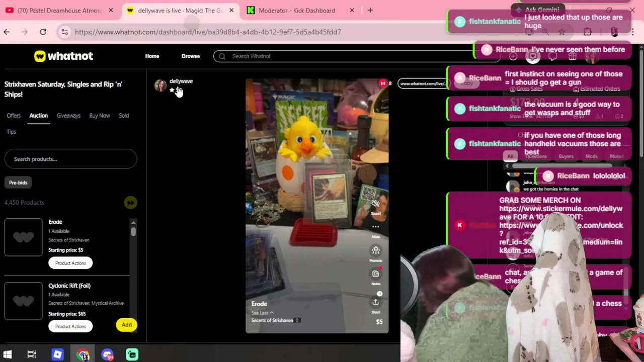The height and width of the screenshot is (362, 644).
Task: Open Product Actions for Cyclonic Rift (Foil)
Action: pos(70,326)
